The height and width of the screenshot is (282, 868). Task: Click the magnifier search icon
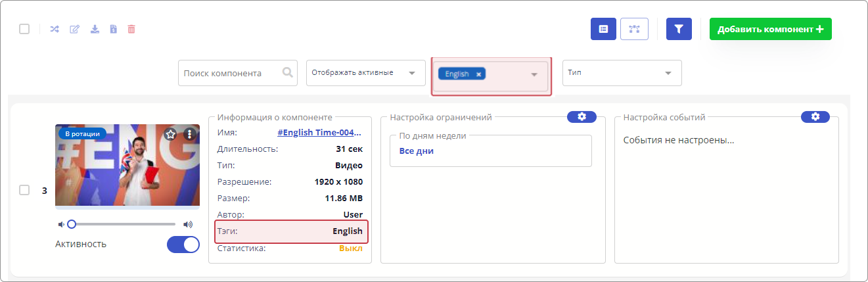point(288,72)
